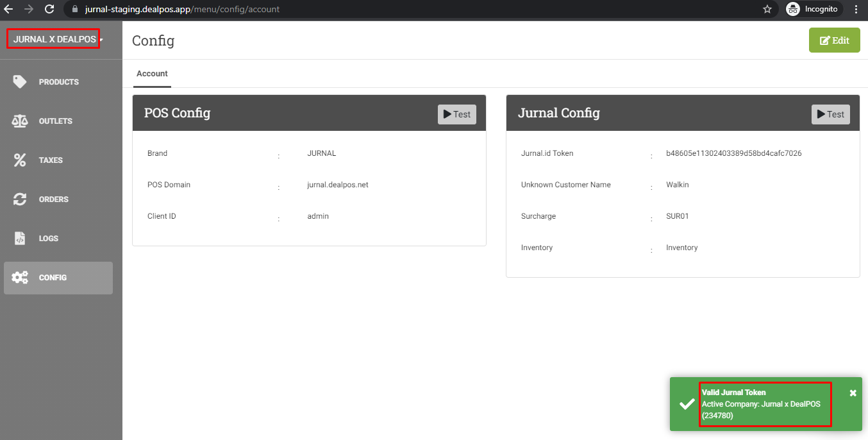This screenshot has width=868, height=440.
Task: Reload the page with refresh icon
Action: tap(49, 10)
